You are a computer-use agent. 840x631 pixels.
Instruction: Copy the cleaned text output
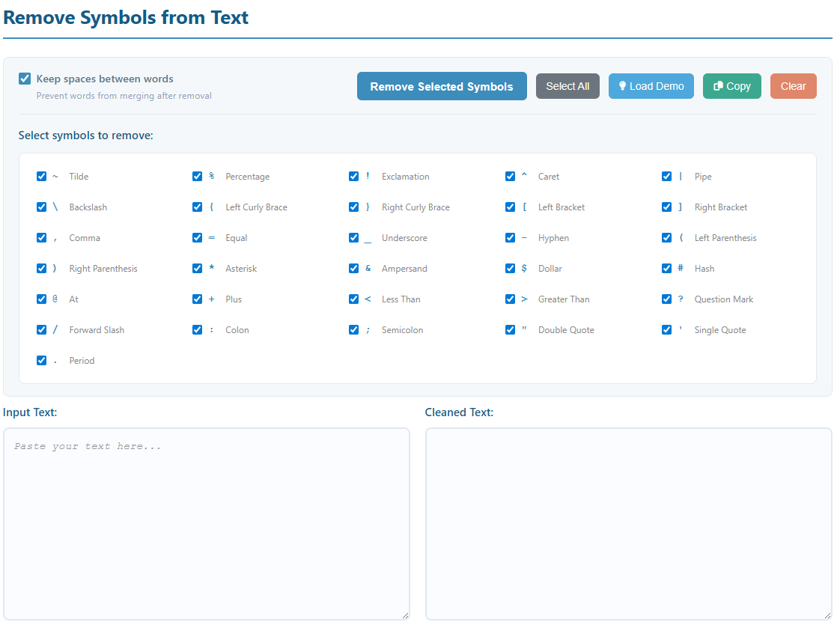(731, 86)
